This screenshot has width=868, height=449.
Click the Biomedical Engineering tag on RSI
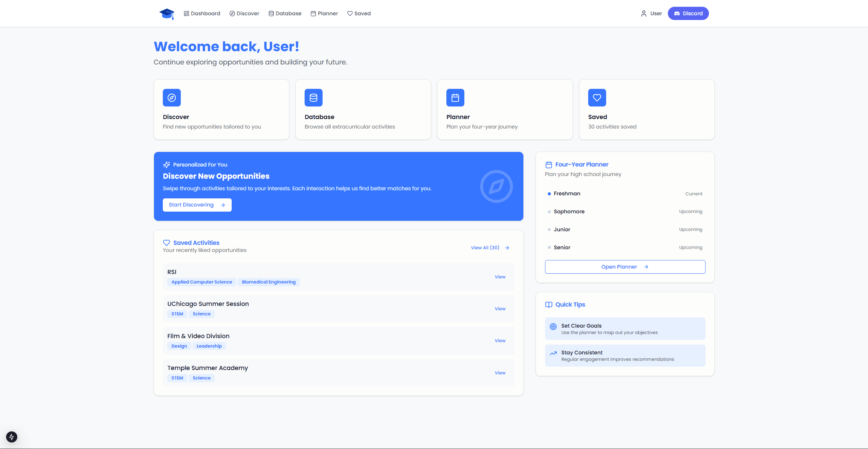[x=269, y=282]
